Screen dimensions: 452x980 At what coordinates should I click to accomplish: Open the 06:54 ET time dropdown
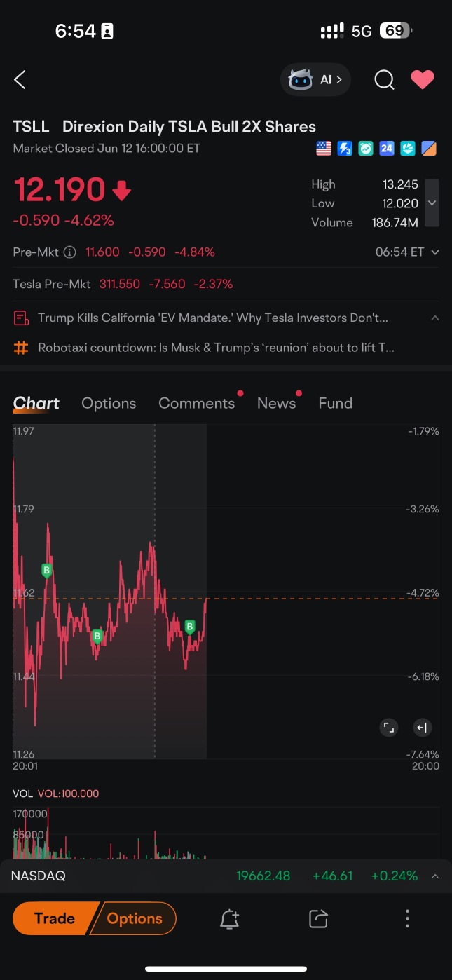[407, 252]
